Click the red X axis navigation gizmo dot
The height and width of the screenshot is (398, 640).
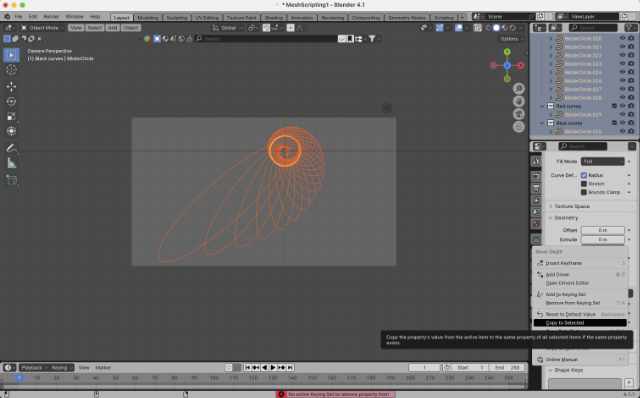coord(520,65)
